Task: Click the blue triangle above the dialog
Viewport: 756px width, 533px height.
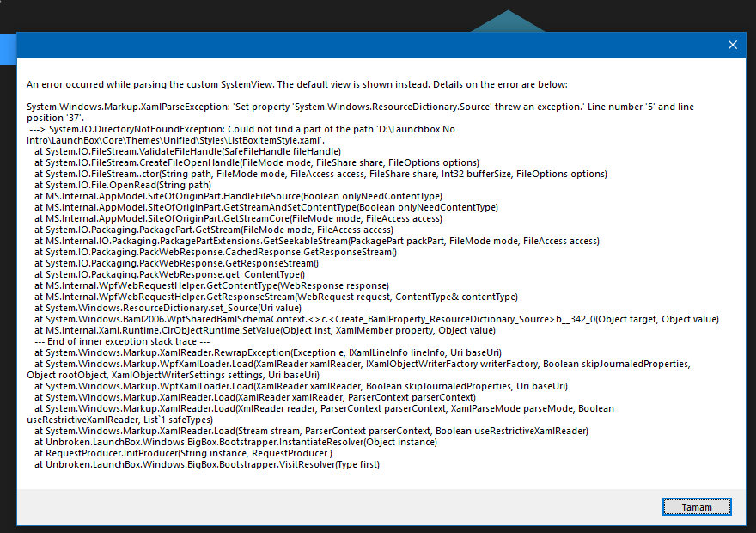Action: [509, 21]
